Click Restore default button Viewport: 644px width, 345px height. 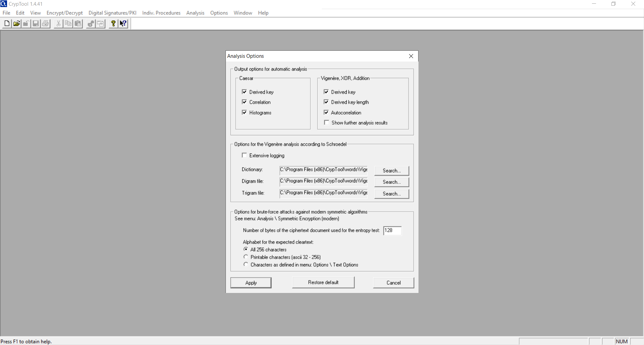pyautogui.click(x=323, y=283)
